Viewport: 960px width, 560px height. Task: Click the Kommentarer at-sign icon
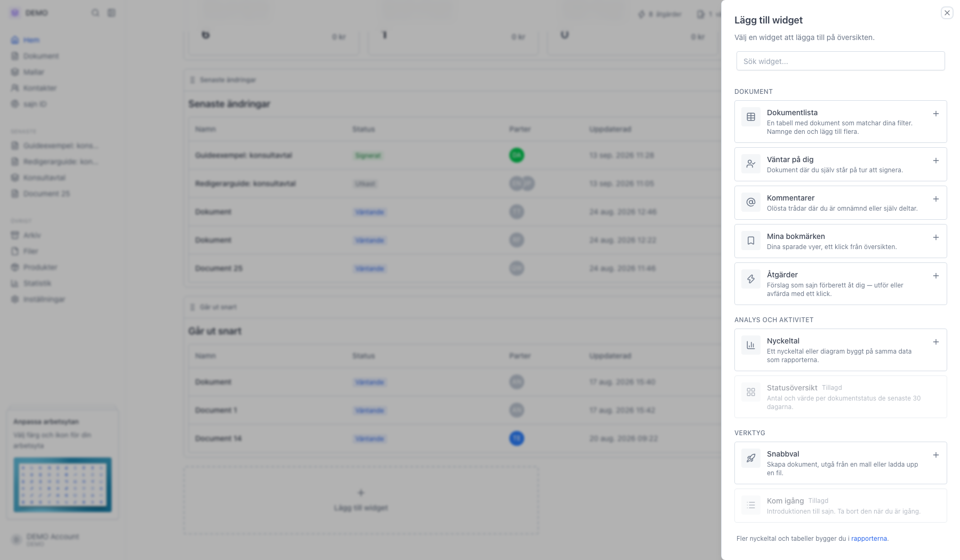(x=751, y=202)
